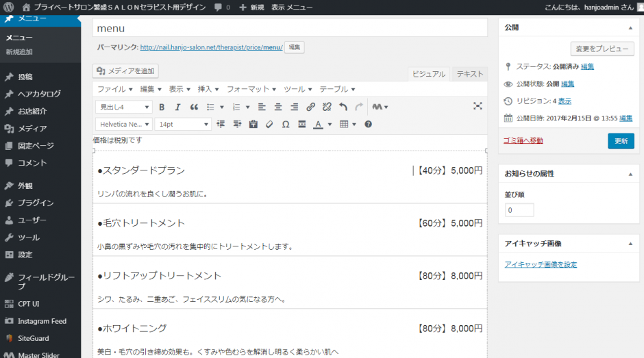Click the ゴミ箱へ移動 link
This screenshot has width=644, height=358.
[x=523, y=140]
